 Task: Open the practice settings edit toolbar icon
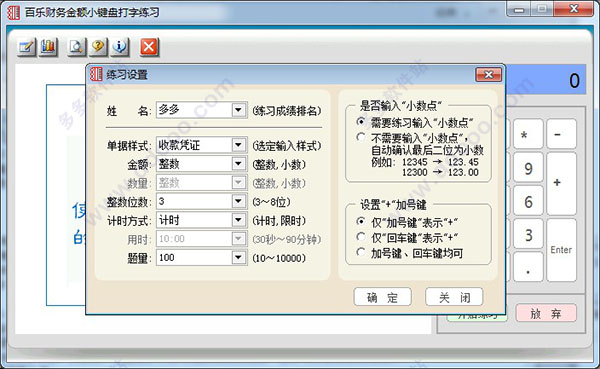click(26, 47)
